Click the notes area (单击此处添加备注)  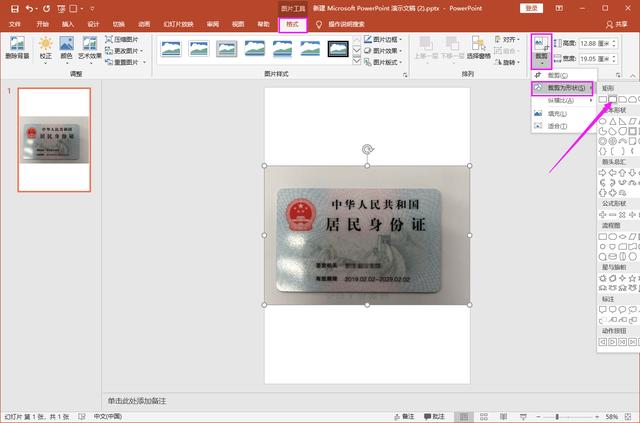click(137, 401)
